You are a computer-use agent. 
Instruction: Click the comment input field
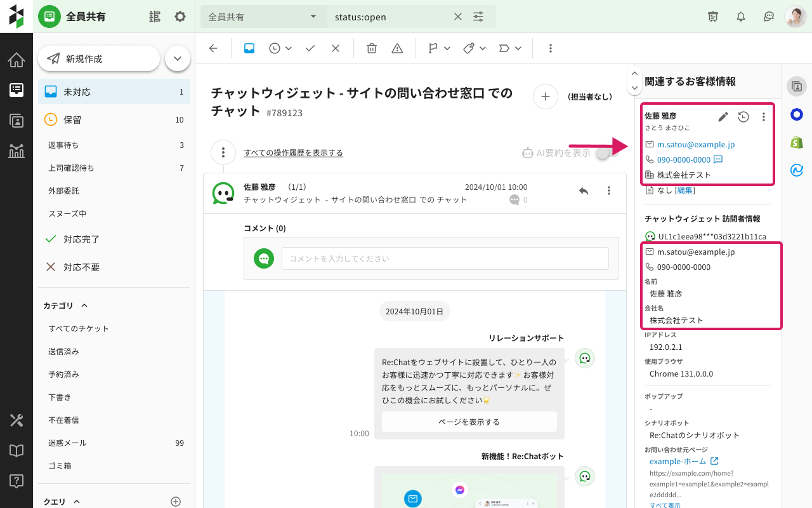(445, 258)
